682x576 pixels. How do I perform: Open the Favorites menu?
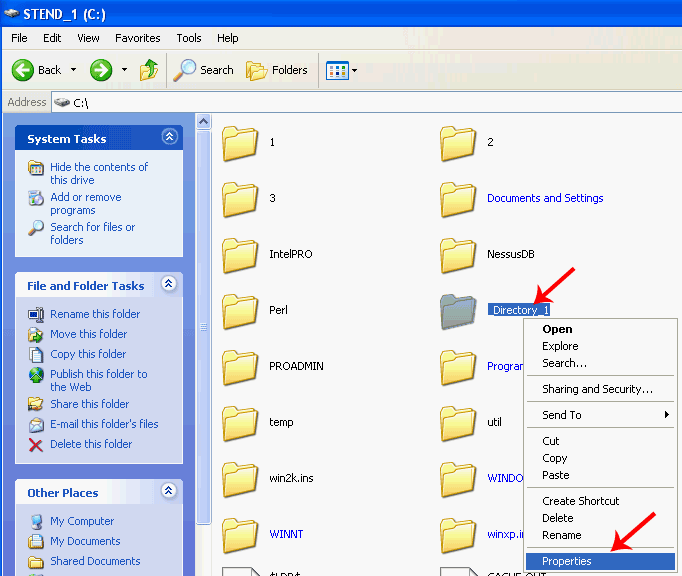(x=137, y=38)
